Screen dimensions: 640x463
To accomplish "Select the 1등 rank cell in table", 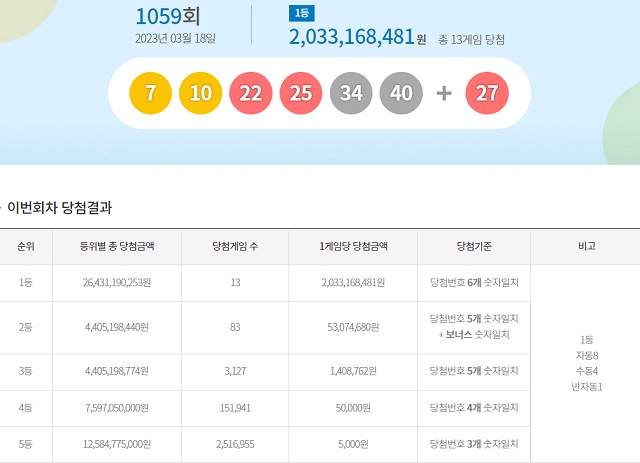I will (x=25, y=283).
